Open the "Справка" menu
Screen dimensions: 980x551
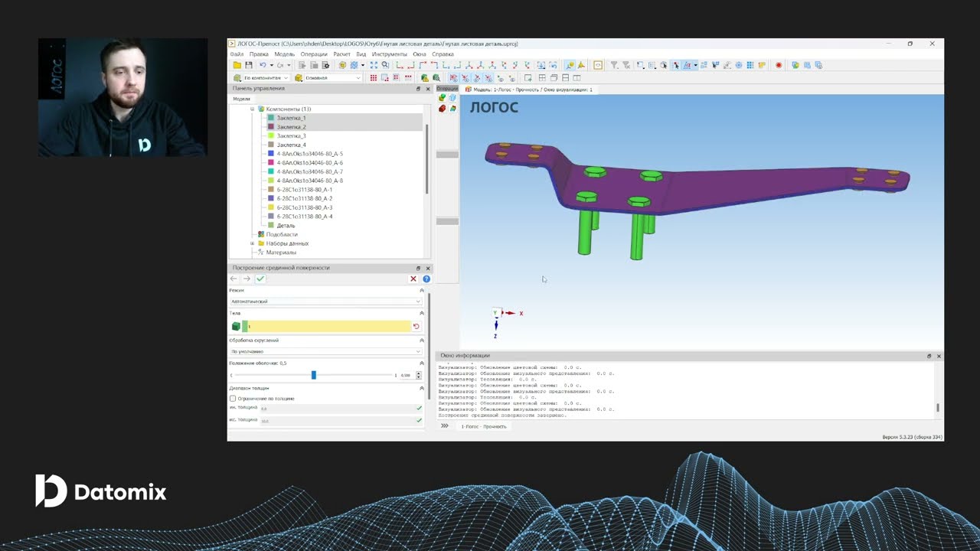[x=443, y=54]
